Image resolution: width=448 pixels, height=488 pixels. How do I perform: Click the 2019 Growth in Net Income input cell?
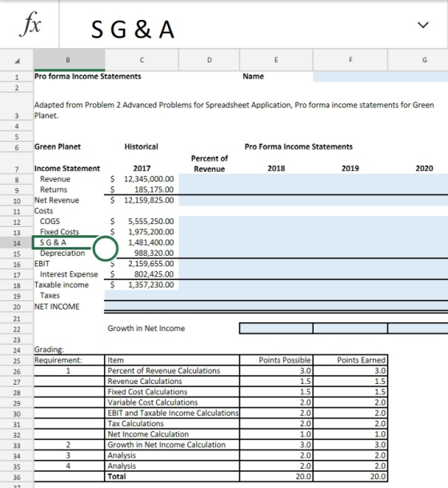(x=350, y=328)
